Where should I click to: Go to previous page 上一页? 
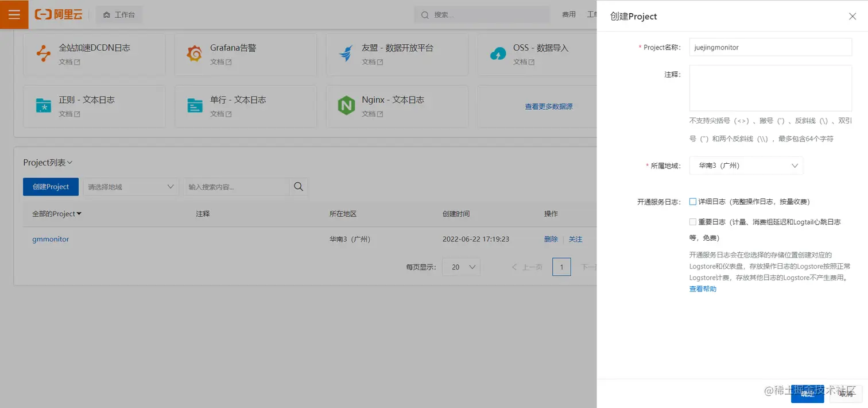pyautogui.click(x=527, y=267)
